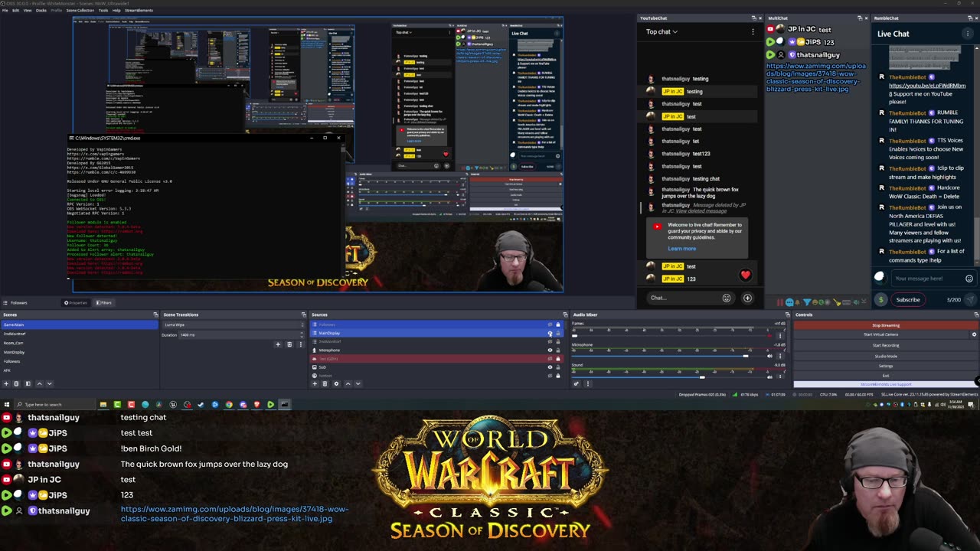Open the Top chat dropdown in YouTube chat

661,32
